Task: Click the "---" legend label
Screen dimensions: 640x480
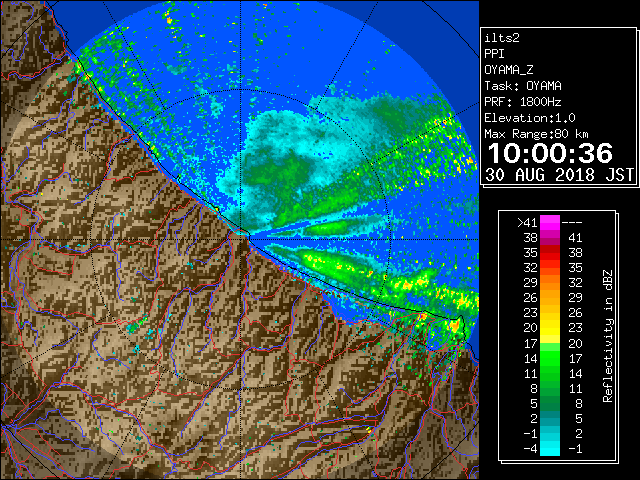Action: (x=572, y=223)
